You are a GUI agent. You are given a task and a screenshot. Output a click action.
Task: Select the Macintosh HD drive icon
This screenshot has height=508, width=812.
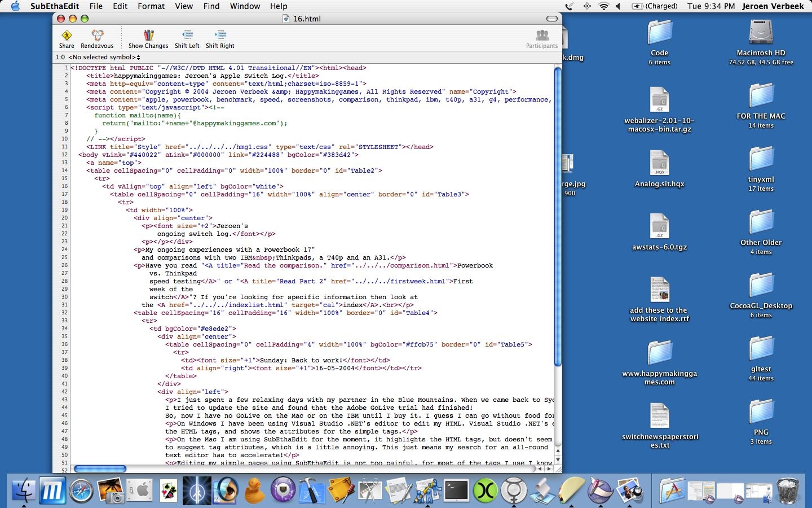click(x=761, y=33)
